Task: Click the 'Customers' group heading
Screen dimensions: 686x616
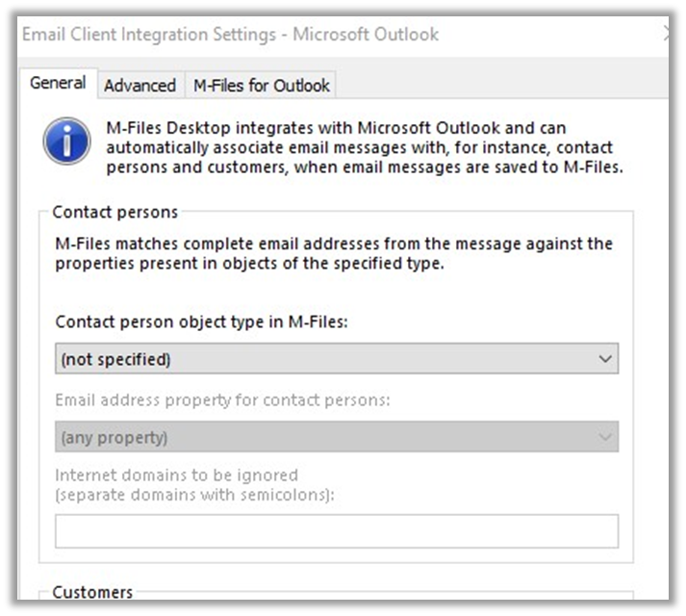Action: coord(92,592)
